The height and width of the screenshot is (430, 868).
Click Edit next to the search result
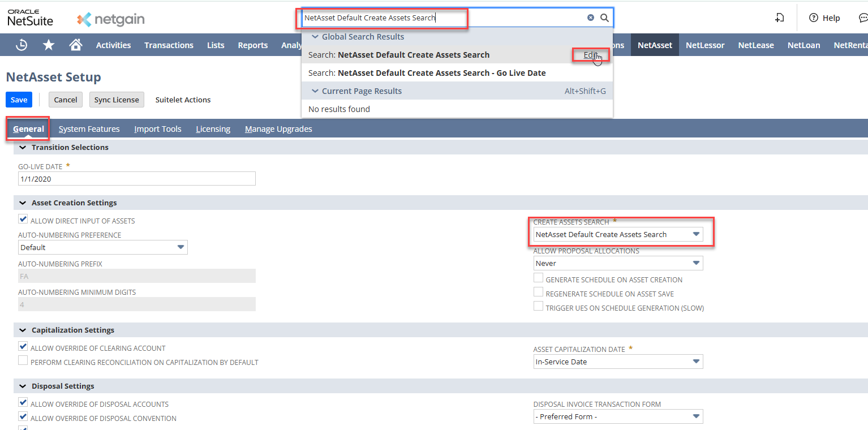590,55
